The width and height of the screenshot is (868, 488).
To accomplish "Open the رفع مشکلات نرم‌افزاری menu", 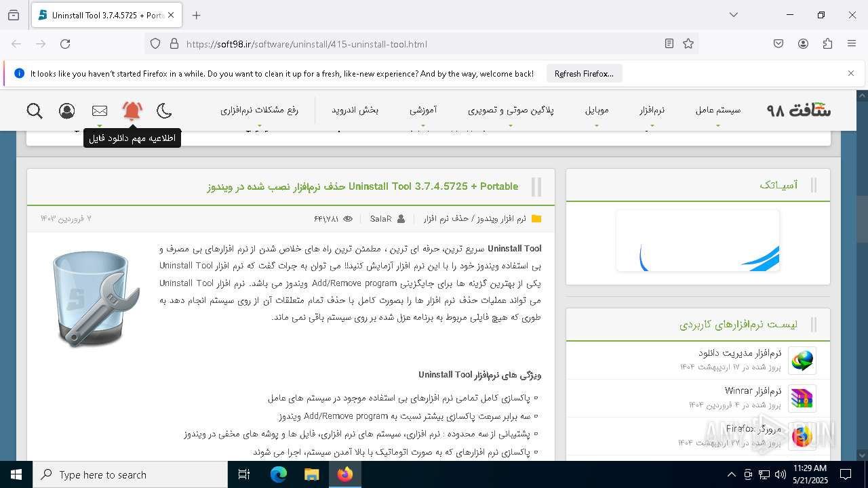I will pyautogui.click(x=259, y=110).
